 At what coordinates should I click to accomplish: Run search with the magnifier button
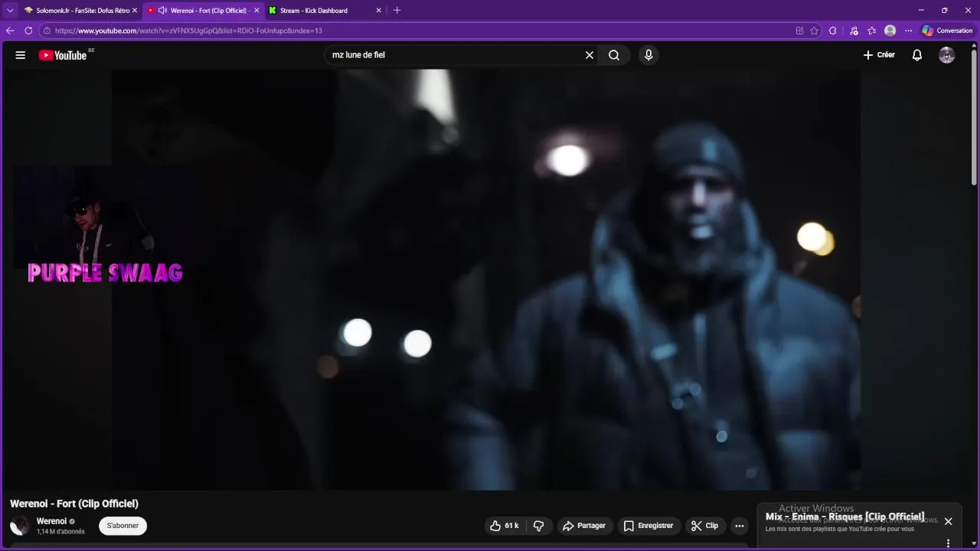[x=614, y=55]
